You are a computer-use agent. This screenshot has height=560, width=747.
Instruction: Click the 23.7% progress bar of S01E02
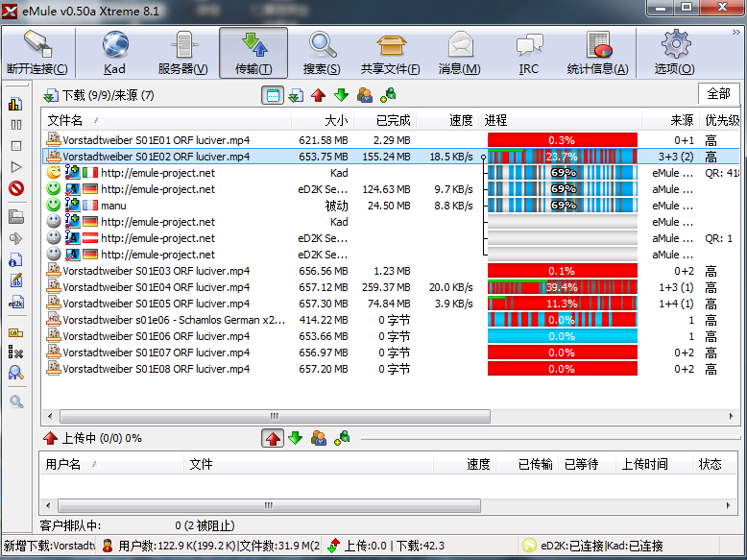tap(562, 157)
